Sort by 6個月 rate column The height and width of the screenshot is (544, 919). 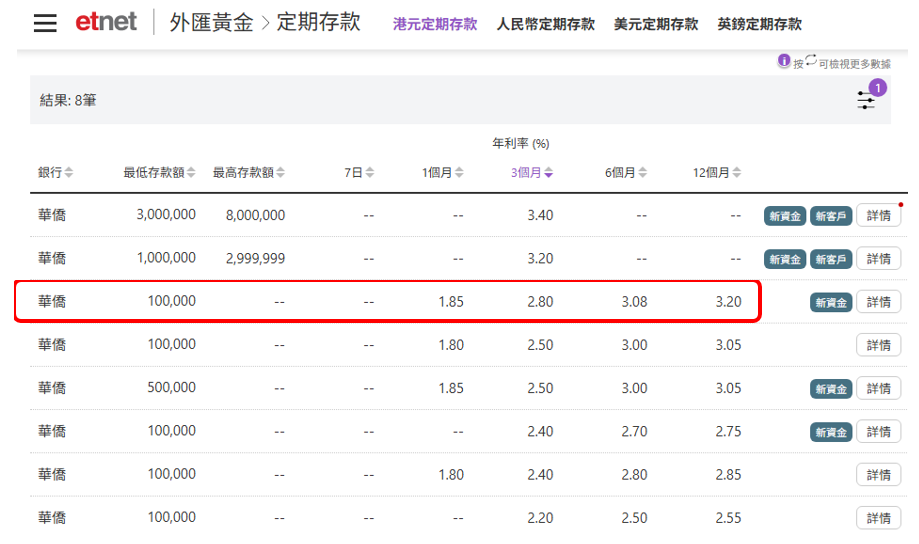(626, 172)
